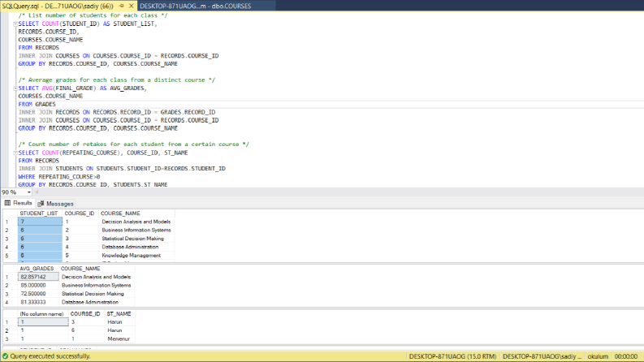The height and width of the screenshot is (362, 644).
Task: Open the Results tab
Action: (18, 203)
